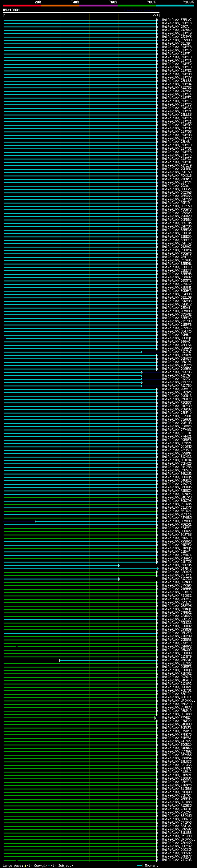197x868 pixels.
Task: Select hit label UniRef100_A2CDG7
Action: pyautogui.click(x=177, y=402)
